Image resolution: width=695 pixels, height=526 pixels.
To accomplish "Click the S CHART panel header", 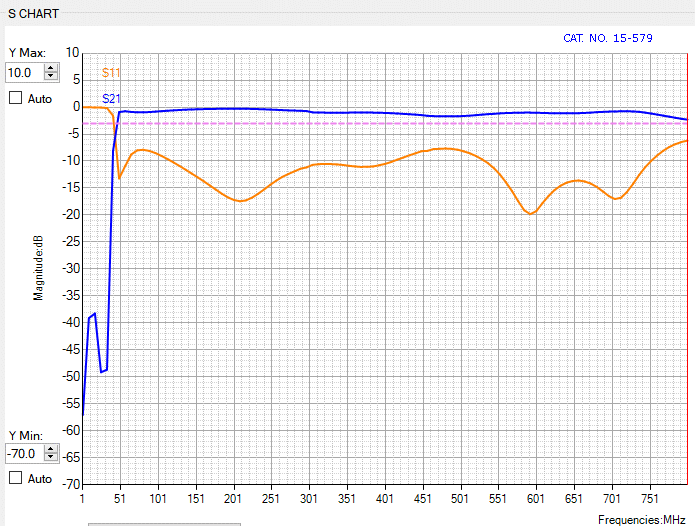I will pyautogui.click(x=33, y=15).
